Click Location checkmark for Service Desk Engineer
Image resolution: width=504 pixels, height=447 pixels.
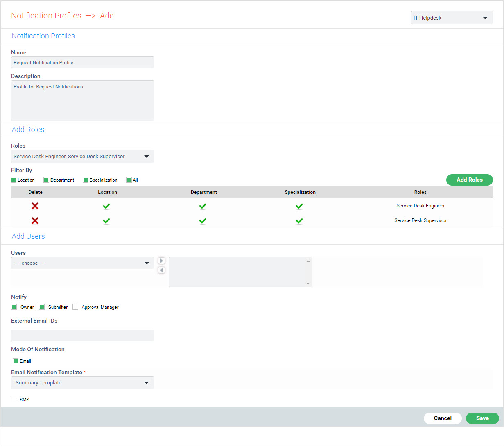click(106, 206)
